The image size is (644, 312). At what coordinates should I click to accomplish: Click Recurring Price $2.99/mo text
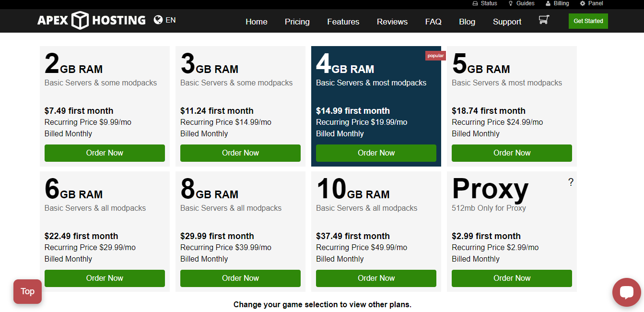click(495, 248)
